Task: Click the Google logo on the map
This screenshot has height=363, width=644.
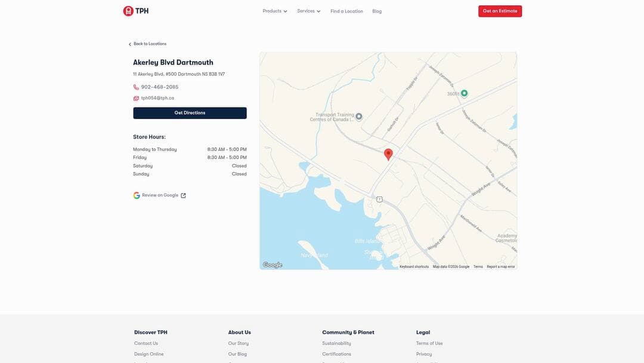Action: 272,263
